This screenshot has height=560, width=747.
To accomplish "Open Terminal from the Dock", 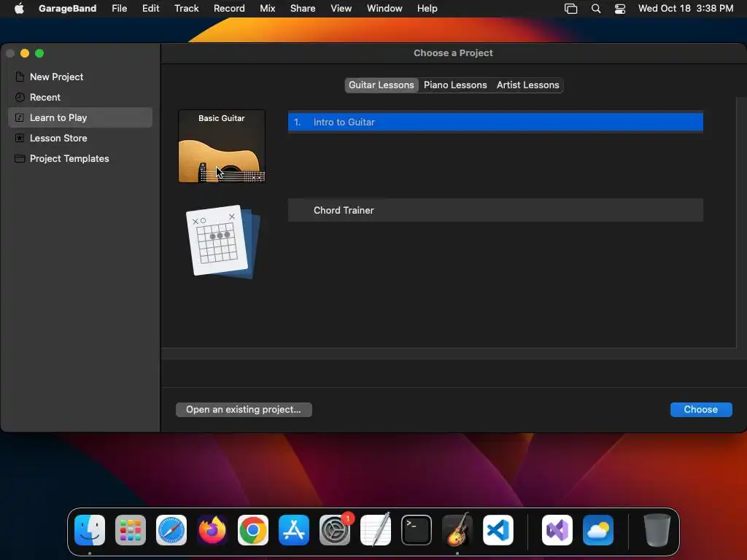I will [417, 530].
